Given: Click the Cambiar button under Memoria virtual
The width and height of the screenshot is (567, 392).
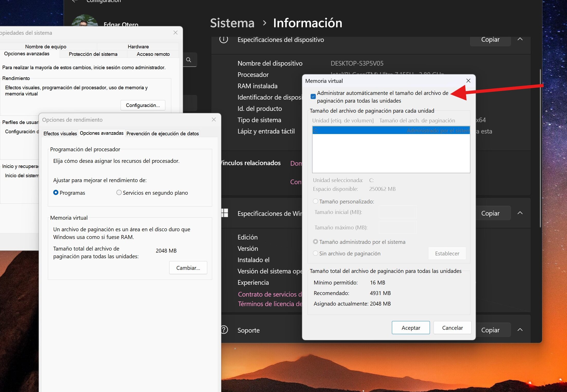Looking at the screenshot, I should tap(188, 268).
